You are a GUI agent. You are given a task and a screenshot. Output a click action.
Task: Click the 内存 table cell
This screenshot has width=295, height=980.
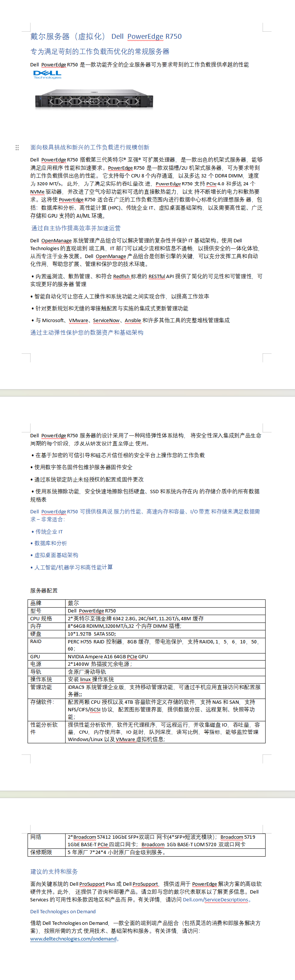point(47,626)
